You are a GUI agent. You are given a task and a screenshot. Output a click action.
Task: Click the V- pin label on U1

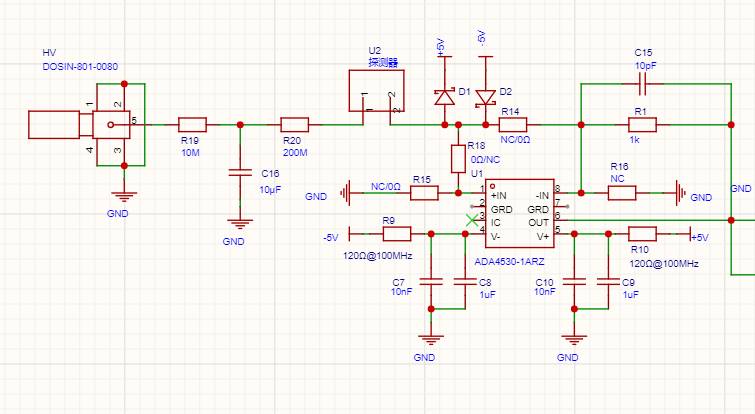point(495,237)
